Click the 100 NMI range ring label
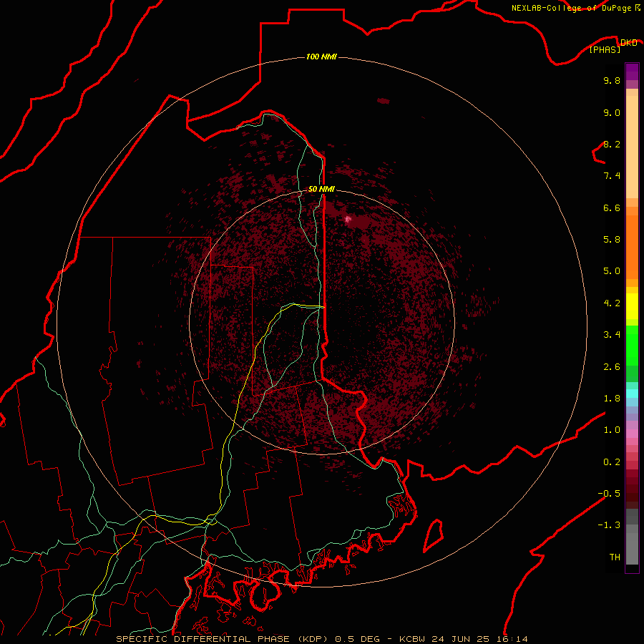This screenshot has width=644, height=644. (x=321, y=57)
